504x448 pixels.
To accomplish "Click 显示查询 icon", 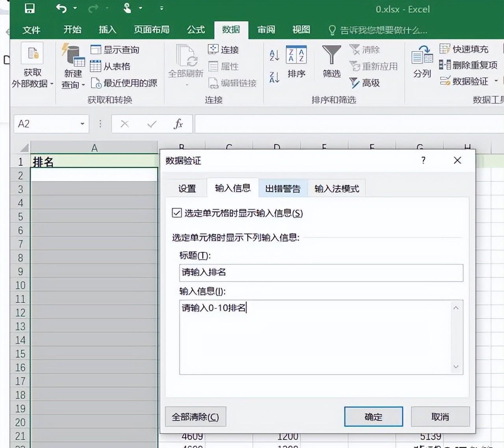I will (x=96, y=50).
